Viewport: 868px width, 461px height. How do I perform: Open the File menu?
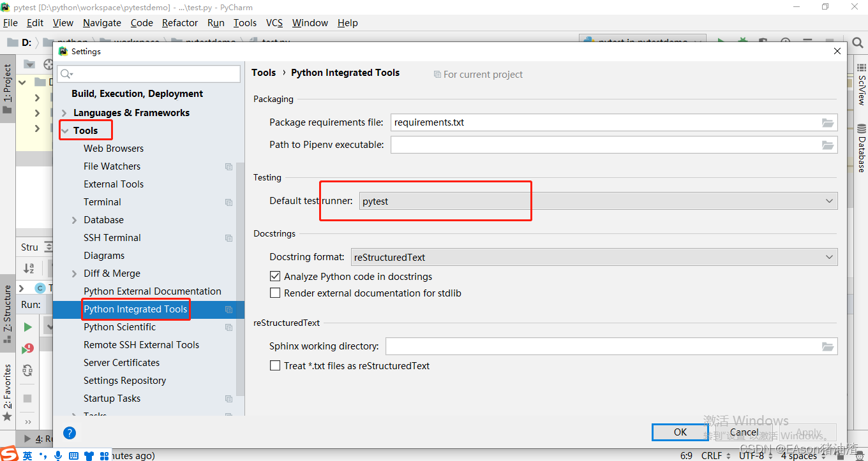[10, 23]
